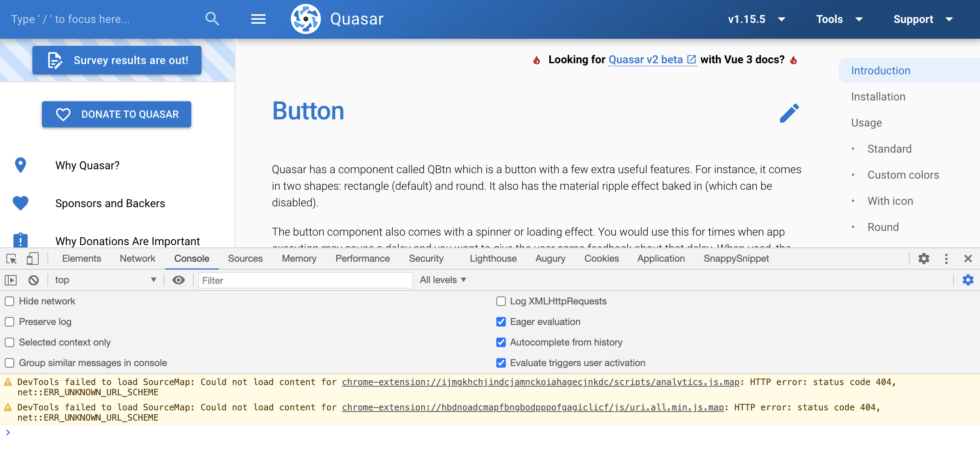Open the Tools dropdown menu

(839, 19)
